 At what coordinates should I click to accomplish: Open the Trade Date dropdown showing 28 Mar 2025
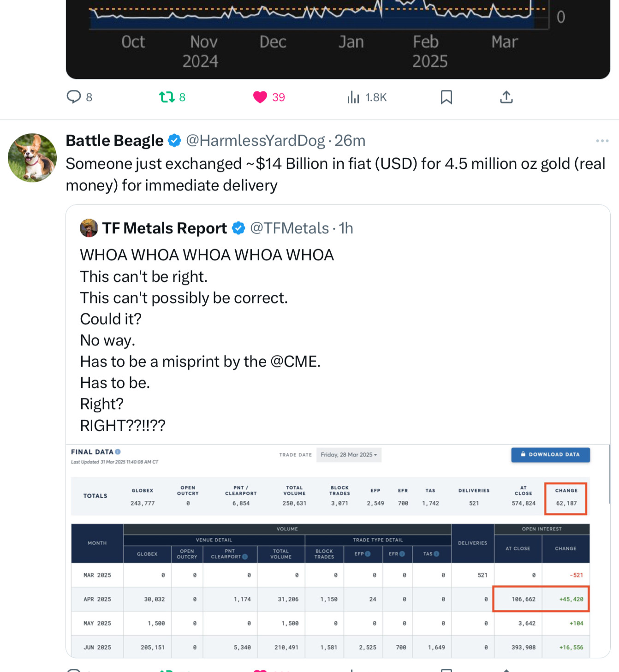[349, 455]
